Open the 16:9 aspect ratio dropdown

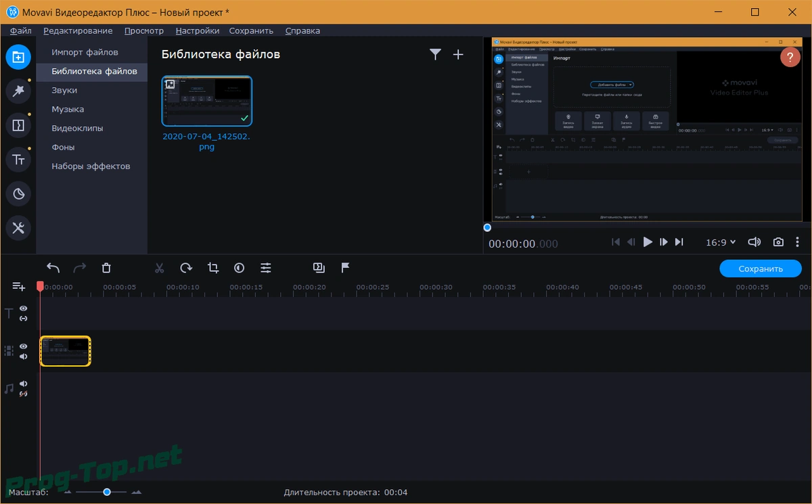point(721,242)
